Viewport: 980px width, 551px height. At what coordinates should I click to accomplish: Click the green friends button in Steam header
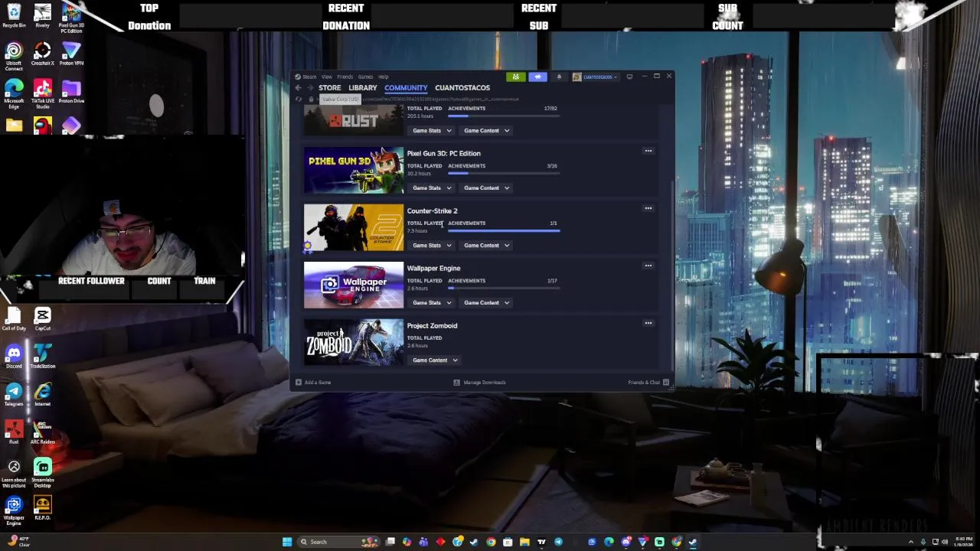point(515,77)
